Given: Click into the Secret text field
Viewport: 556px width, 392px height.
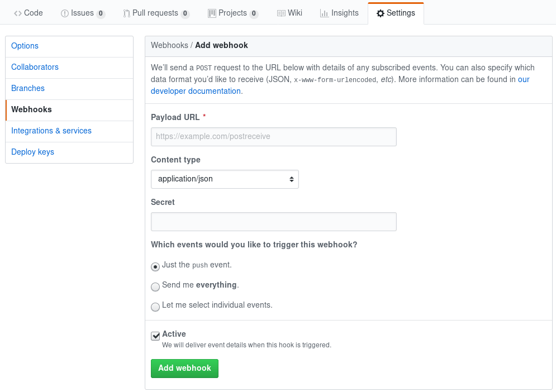Looking at the screenshot, I should point(273,222).
